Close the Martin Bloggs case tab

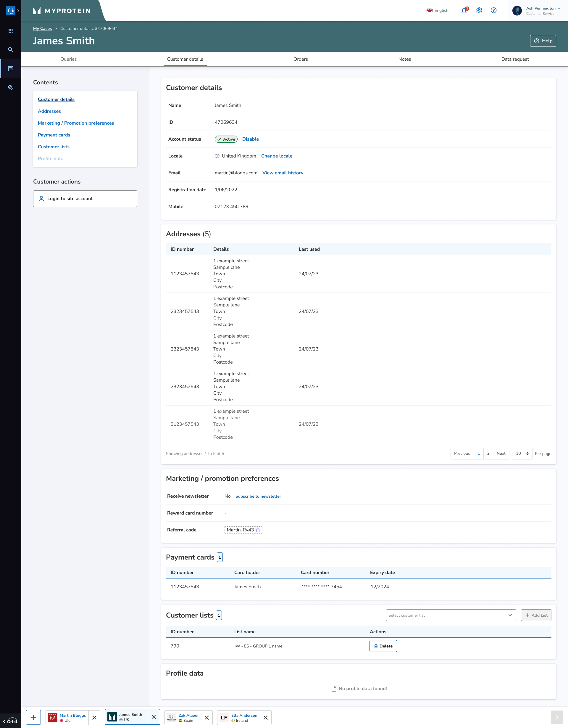pyautogui.click(x=94, y=718)
